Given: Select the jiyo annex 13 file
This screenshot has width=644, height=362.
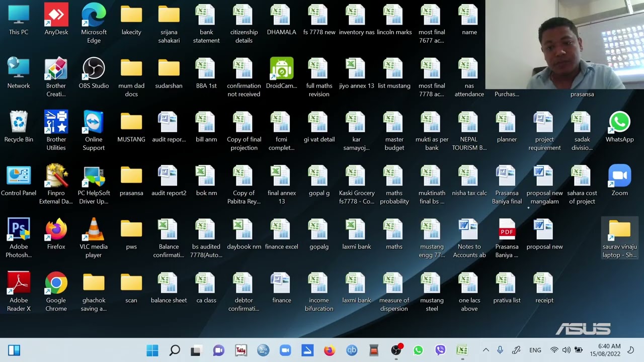Looking at the screenshot, I should point(357,74).
